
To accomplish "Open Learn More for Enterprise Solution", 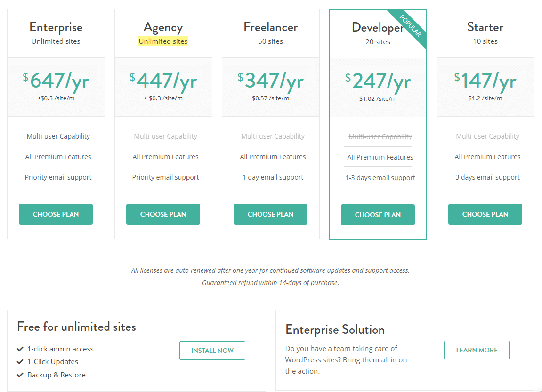I will tap(477, 350).
